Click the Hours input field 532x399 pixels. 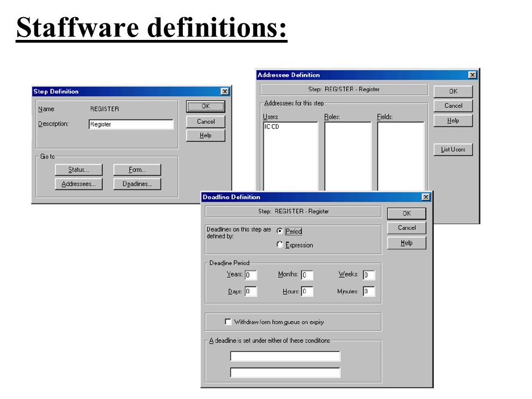pos(307,291)
